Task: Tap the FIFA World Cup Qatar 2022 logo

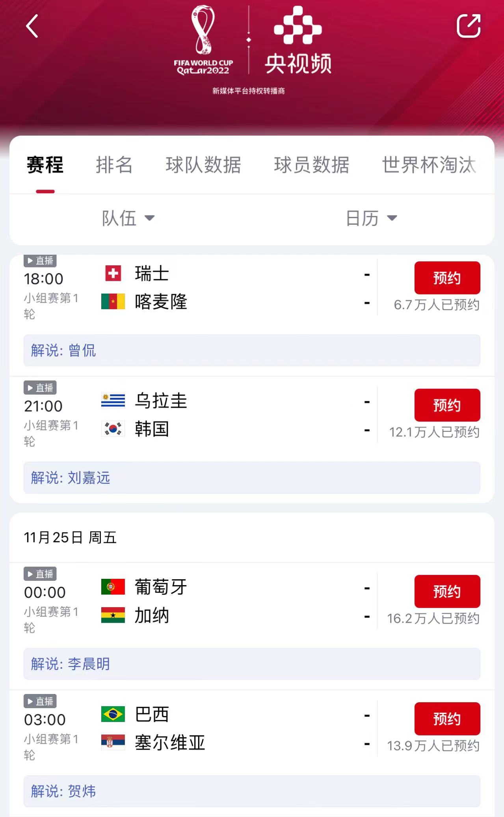Action: (203, 40)
